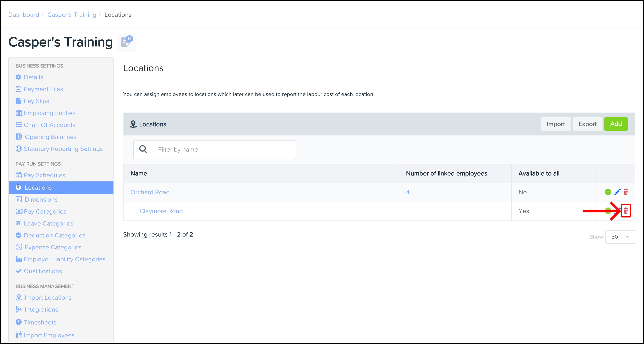The image size is (644, 344).
Task: Delete the Orchard Road location
Action: [x=625, y=192]
